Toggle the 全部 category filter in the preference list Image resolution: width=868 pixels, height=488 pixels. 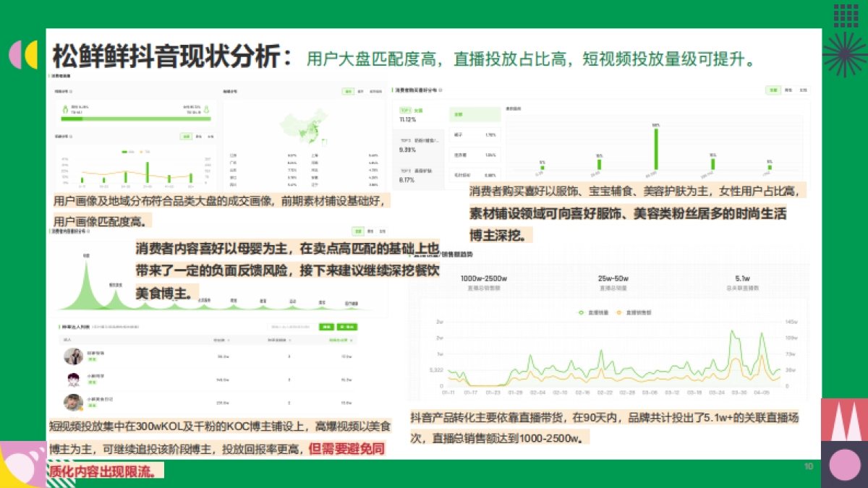click(x=475, y=114)
